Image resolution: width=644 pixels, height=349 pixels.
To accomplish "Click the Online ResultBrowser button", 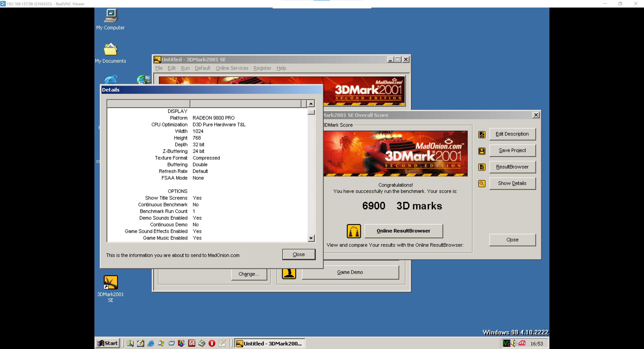I will point(404,231).
